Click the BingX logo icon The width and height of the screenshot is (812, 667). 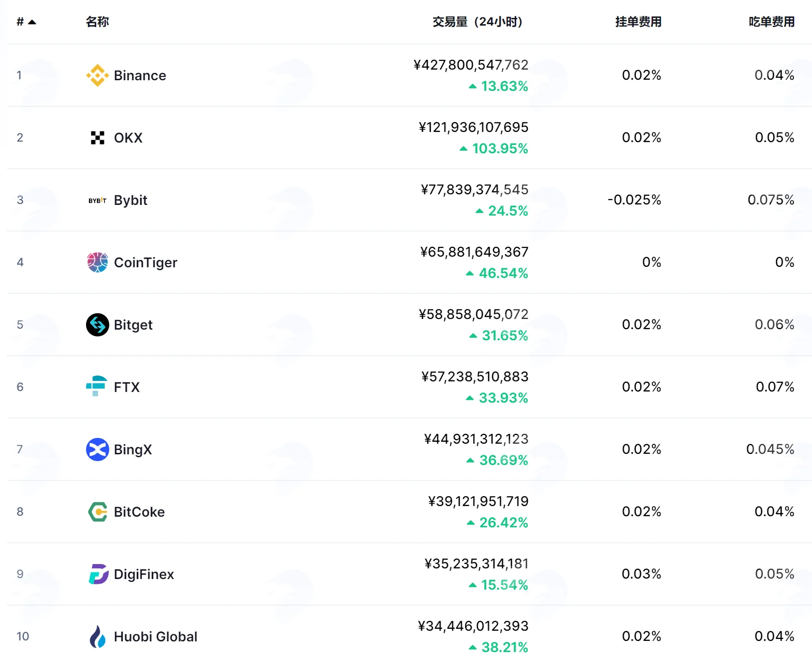tap(97, 449)
